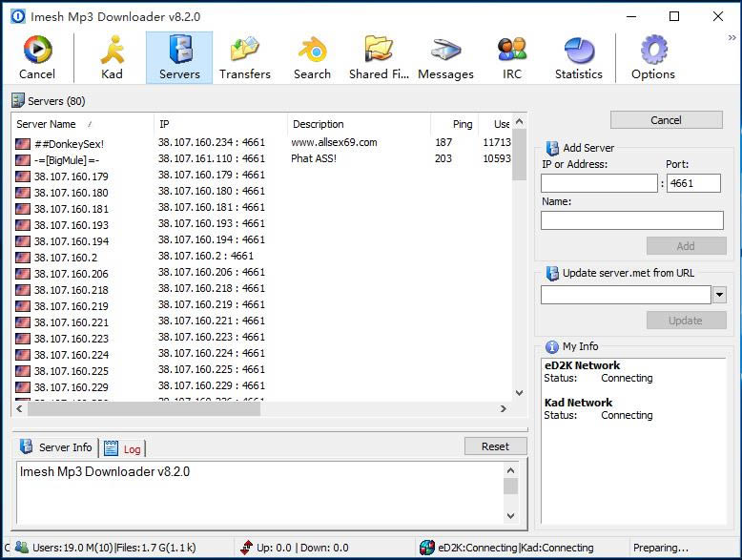Screen dimensions: 742x560
Task: Click the www.allsex69.com description cell
Action: pyautogui.click(x=334, y=142)
